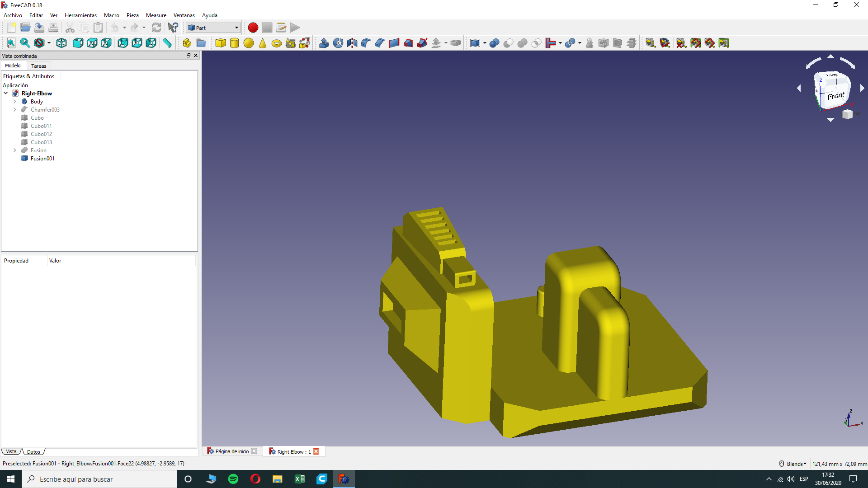Toggle floating of Vista combinada panel
Screen dimensions: 868x488
coord(189,56)
